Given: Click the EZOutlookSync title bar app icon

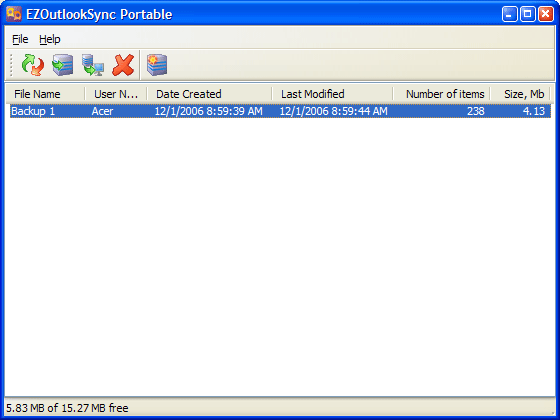Looking at the screenshot, I should click(x=14, y=14).
